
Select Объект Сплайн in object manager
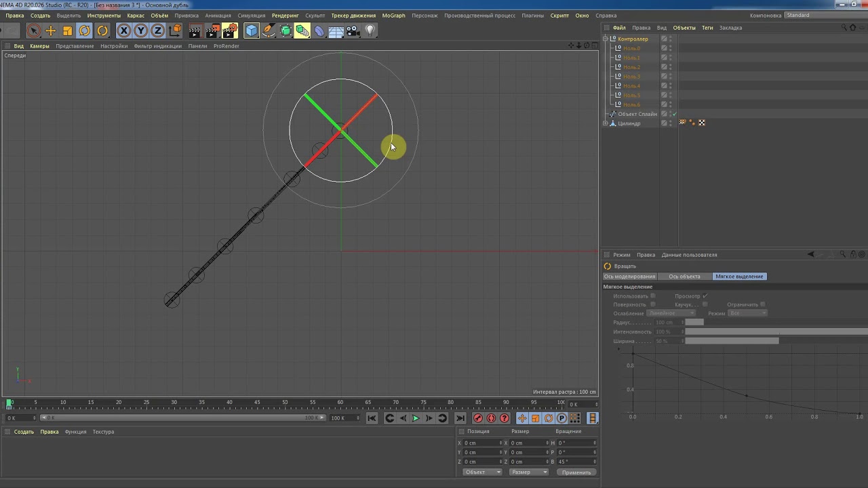[x=637, y=114]
